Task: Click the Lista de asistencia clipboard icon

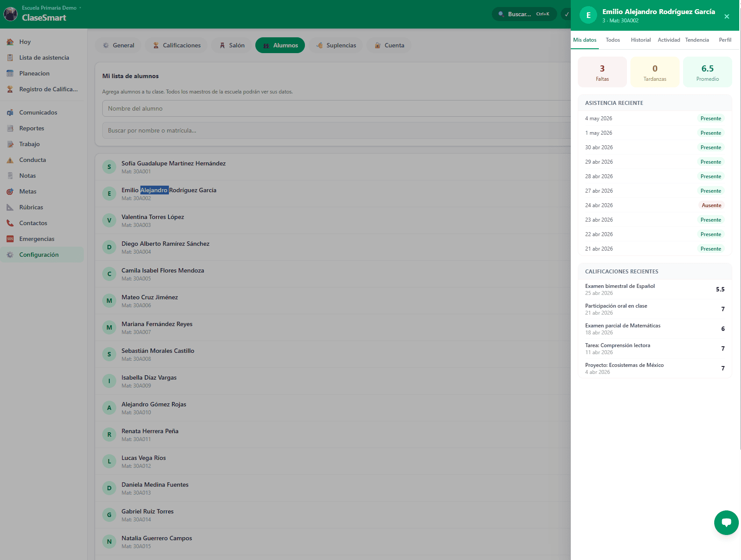Action: pyautogui.click(x=10, y=57)
